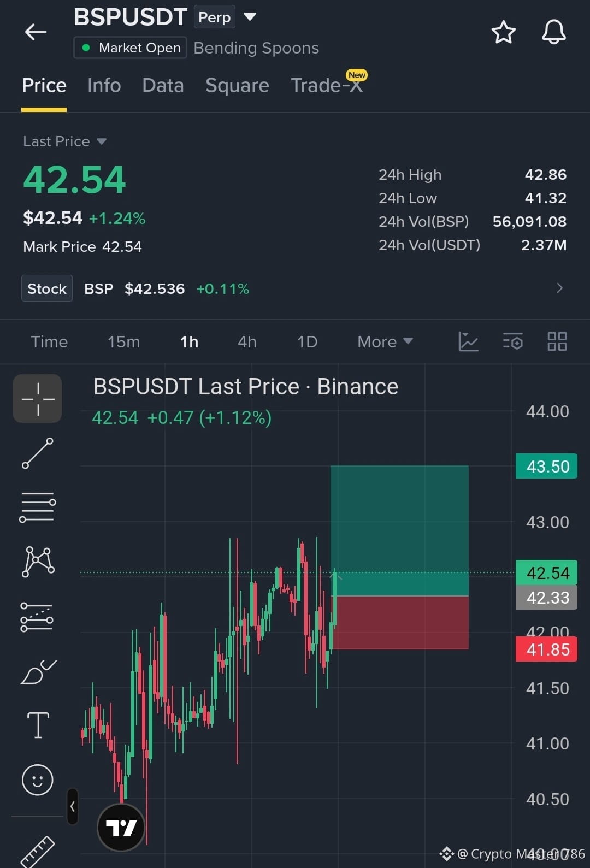590x868 pixels.
Task: Click the red loss zone of position
Action: tap(399, 622)
